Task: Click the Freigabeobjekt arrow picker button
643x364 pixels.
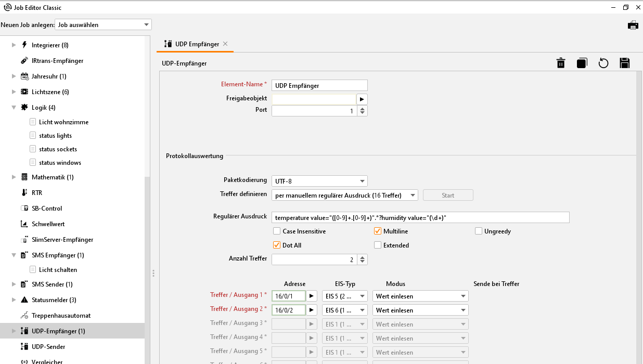Action: (x=362, y=99)
